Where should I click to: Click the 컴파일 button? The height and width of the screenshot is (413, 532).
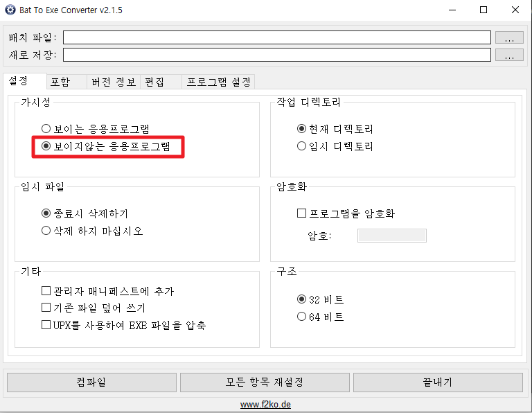[91, 383]
